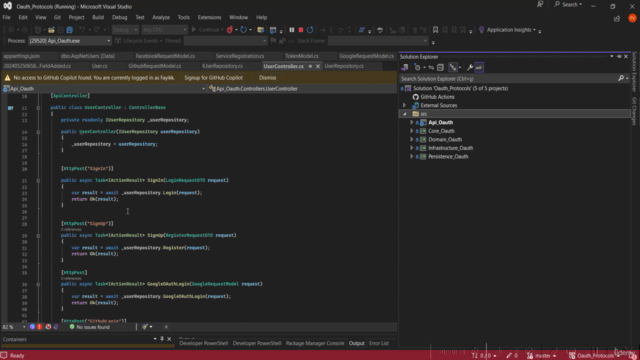The width and height of the screenshot is (640, 360).
Task: Toggle Show All Files in Solution Explorer
Action: [453, 67]
